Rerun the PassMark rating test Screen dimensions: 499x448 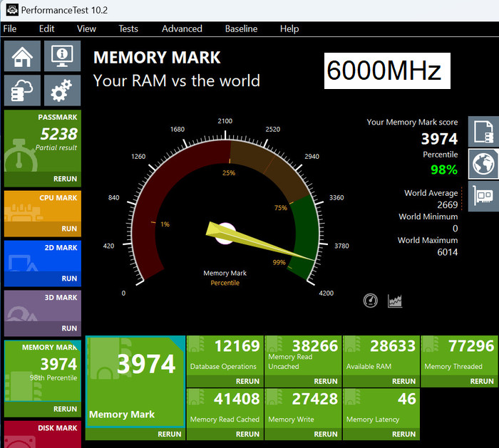click(65, 179)
